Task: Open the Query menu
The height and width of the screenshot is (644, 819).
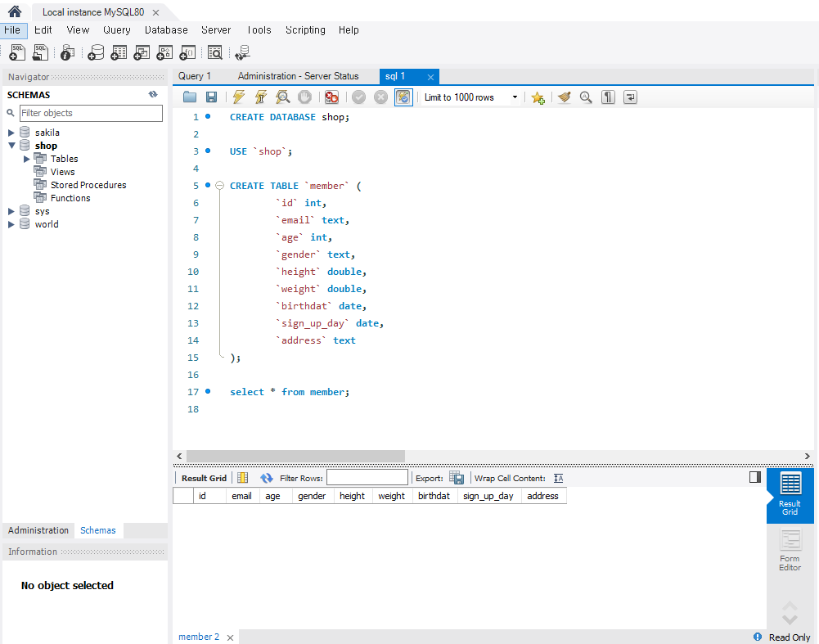Action: [116, 29]
